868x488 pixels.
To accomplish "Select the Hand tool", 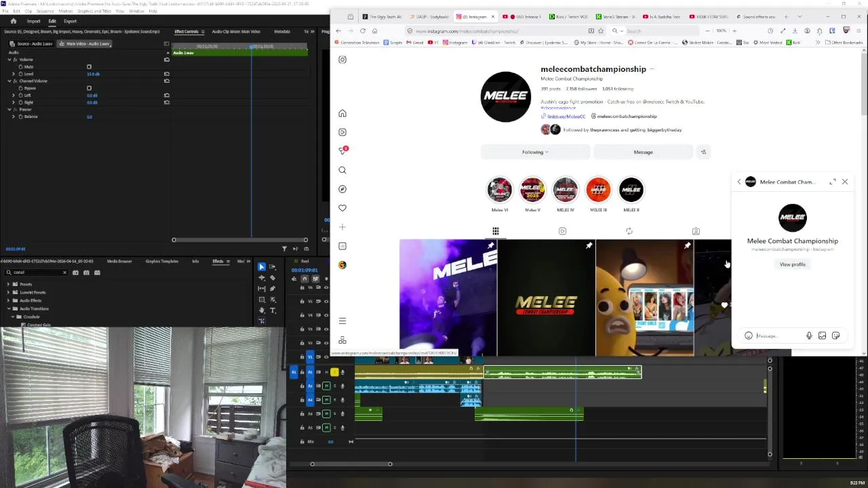I will point(262,310).
